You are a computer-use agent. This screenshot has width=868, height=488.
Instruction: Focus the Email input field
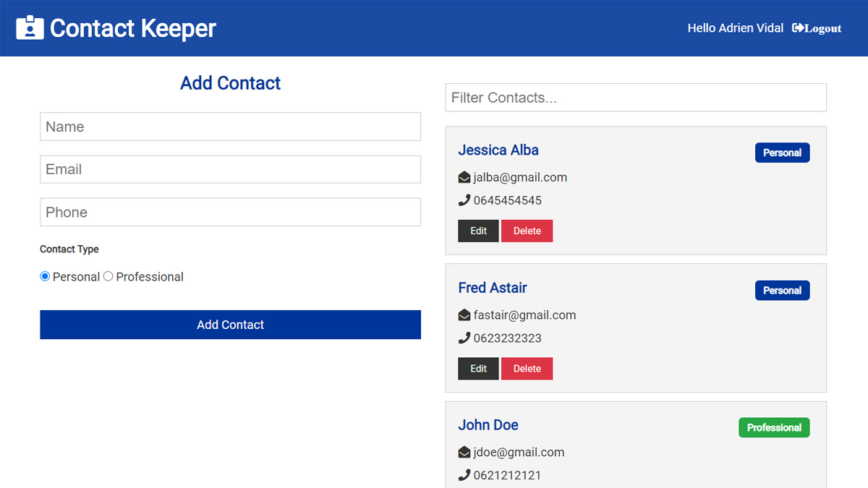230,169
